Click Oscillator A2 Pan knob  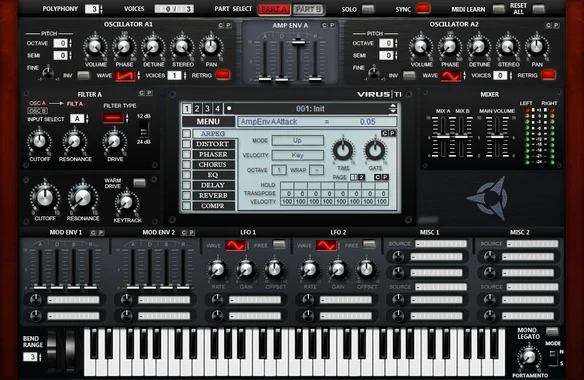(537, 47)
